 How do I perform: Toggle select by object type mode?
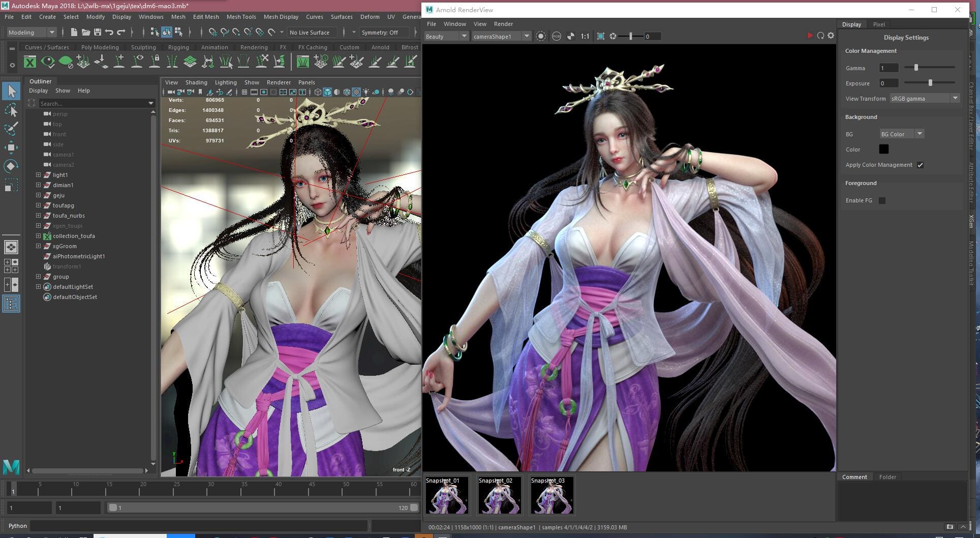click(x=167, y=32)
